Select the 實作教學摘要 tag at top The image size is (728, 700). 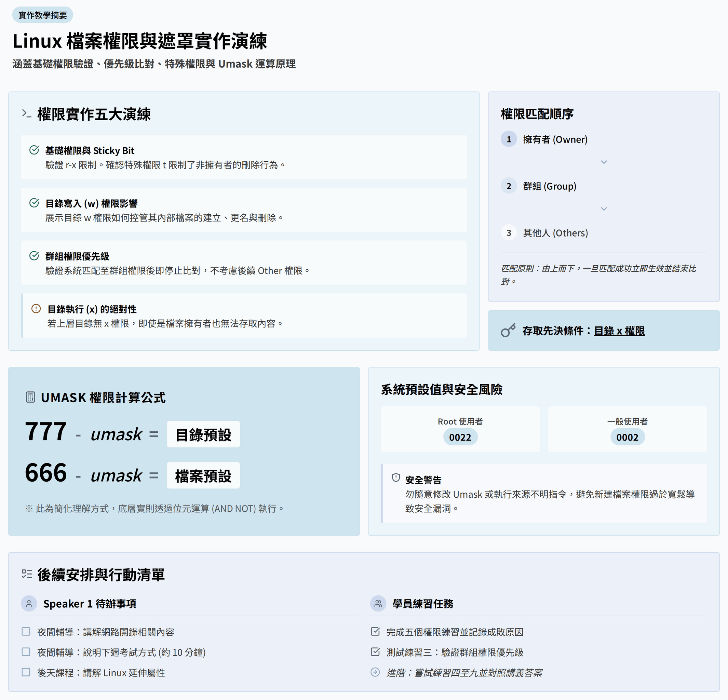tap(43, 15)
